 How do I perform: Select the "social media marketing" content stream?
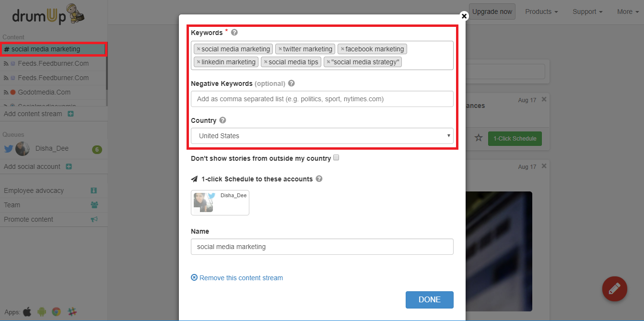tap(53, 49)
